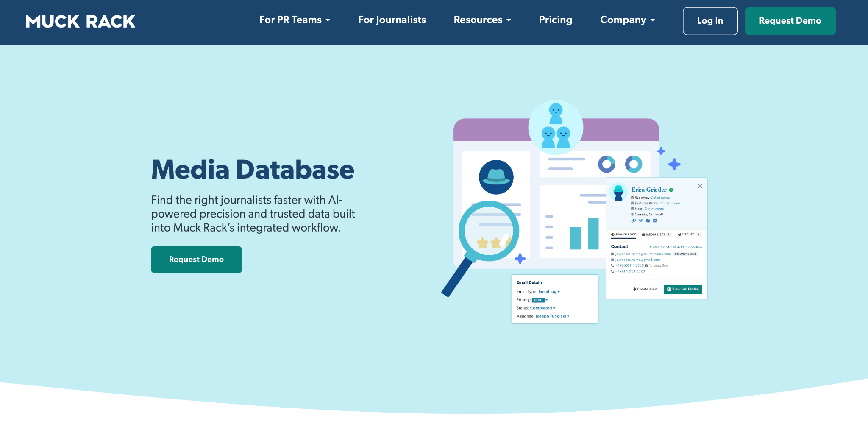
Task: Click the Request Demo button under the headline
Action: click(x=196, y=259)
